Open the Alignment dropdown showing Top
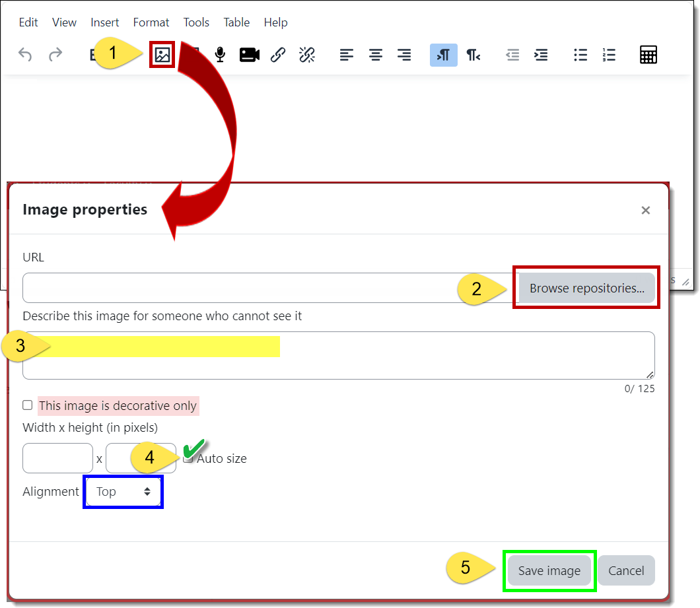Viewport: 700px width, 608px height. pos(123,491)
